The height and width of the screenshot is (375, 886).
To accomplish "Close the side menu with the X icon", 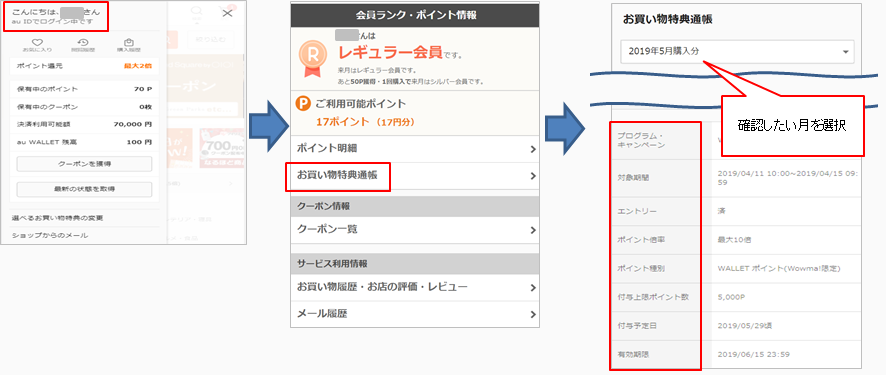I will (x=227, y=13).
